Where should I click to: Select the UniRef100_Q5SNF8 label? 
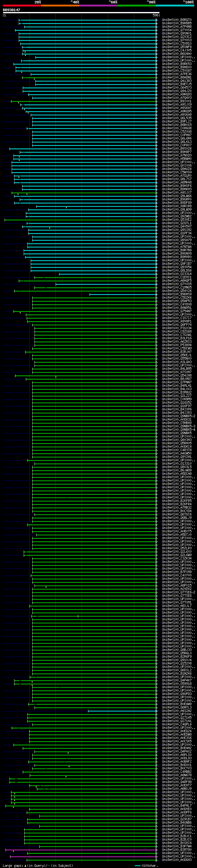(176, 47)
